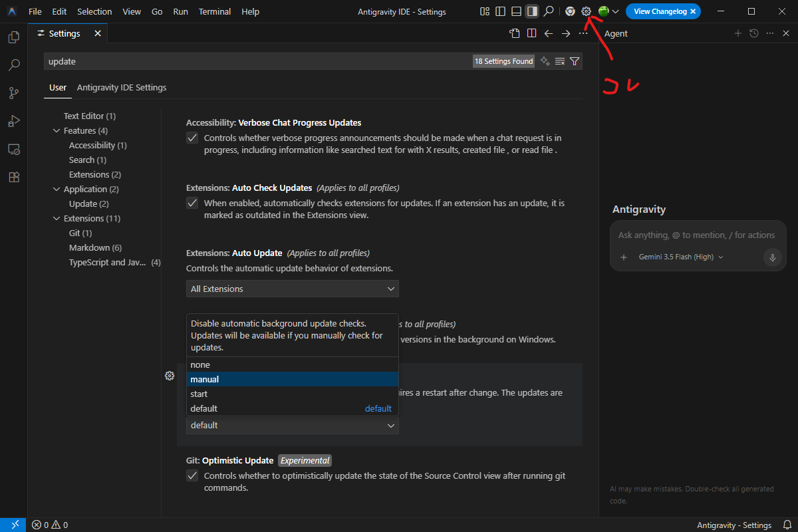Select 'default' option in update mode list

tap(293, 408)
